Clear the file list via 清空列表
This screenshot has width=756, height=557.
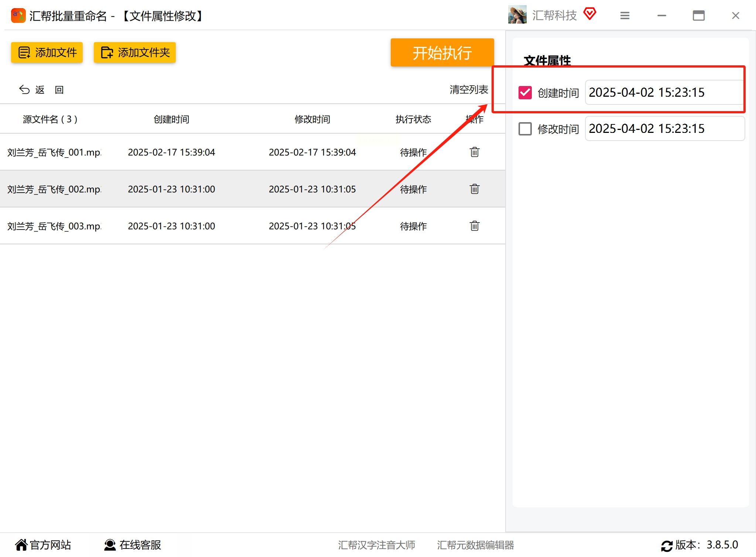468,90
